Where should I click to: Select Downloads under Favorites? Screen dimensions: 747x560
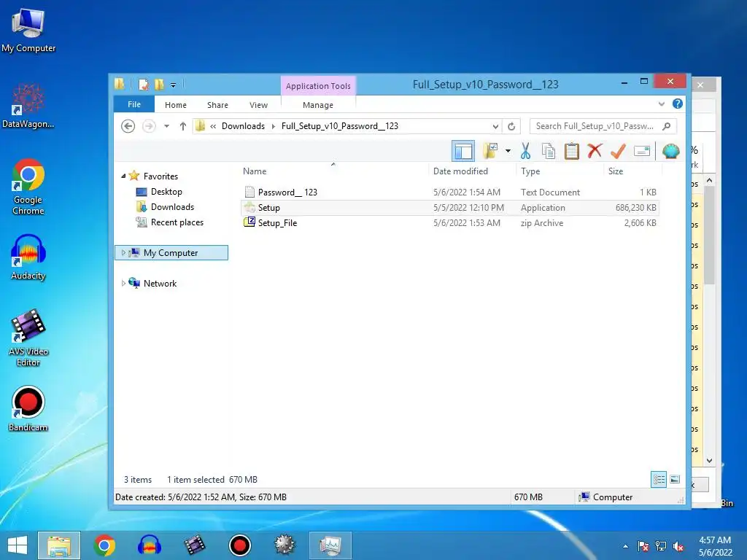point(172,206)
